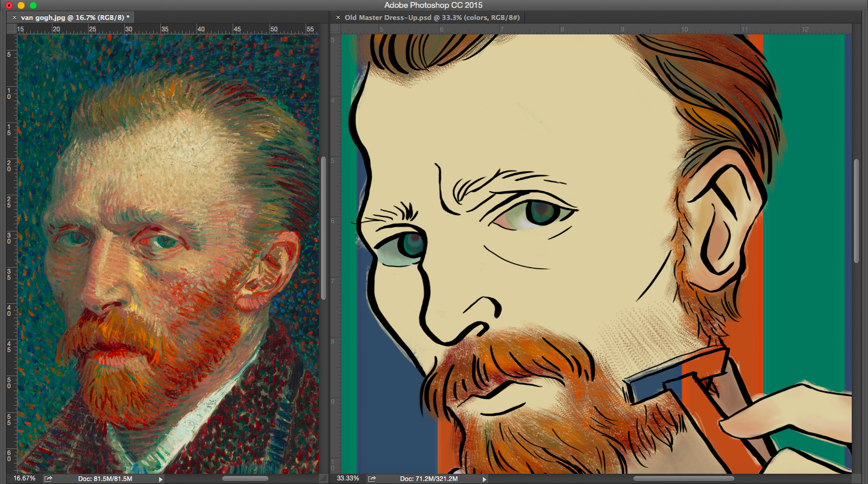Click the Doc: 81.5M/81.5M status info
This screenshot has height=484, width=868.
click(105, 479)
